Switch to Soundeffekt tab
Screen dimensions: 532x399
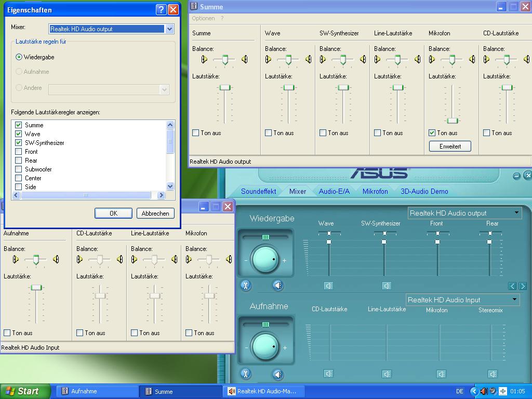pyautogui.click(x=258, y=191)
